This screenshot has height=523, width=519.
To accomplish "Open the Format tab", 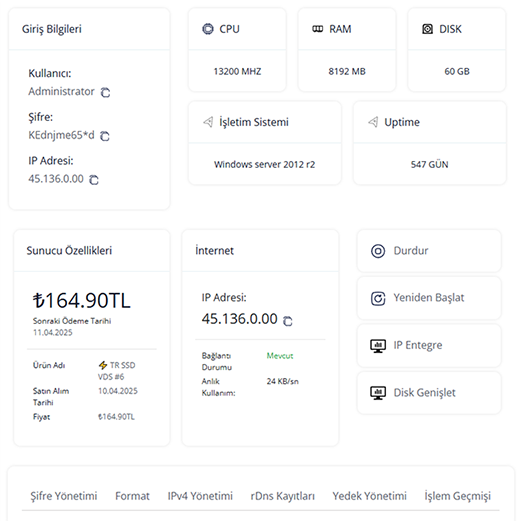I will pos(132,496).
